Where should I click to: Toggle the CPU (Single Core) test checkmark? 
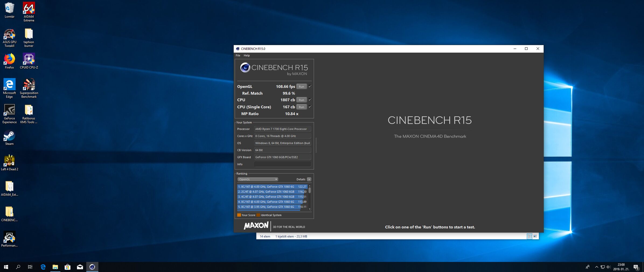(310, 107)
